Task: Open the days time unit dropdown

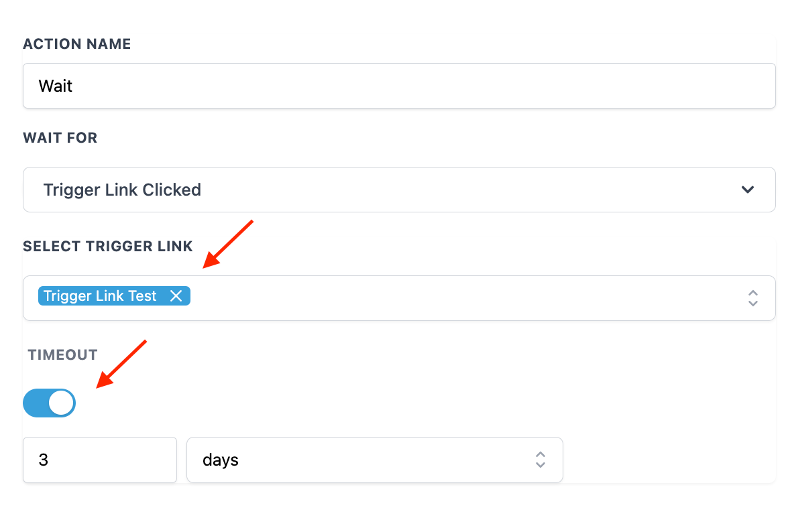Action: point(374,460)
